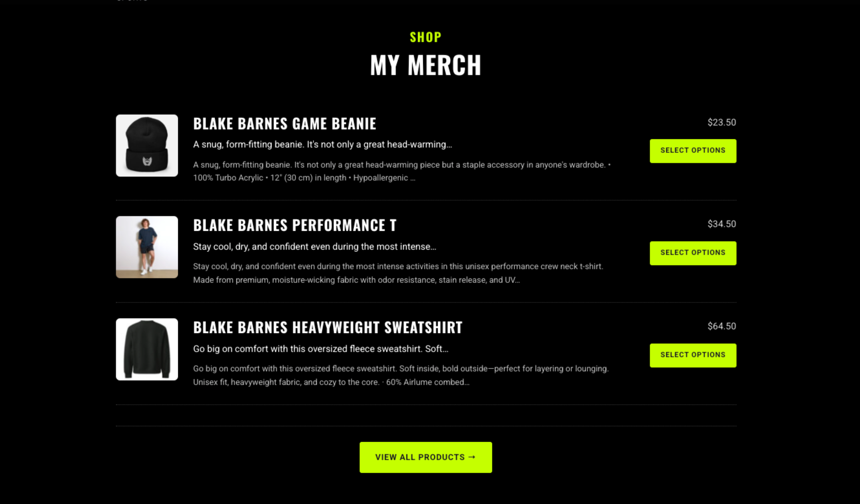Click the beanie's short description tagline
This screenshot has width=860, height=504.
(323, 144)
